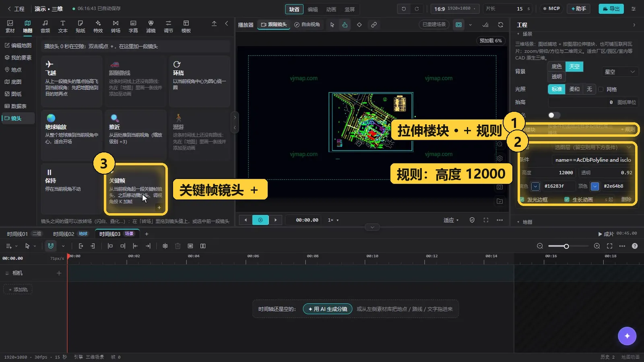Click the 助手 assistant button
Viewport: 644px width, 362px height.
tap(578, 8)
